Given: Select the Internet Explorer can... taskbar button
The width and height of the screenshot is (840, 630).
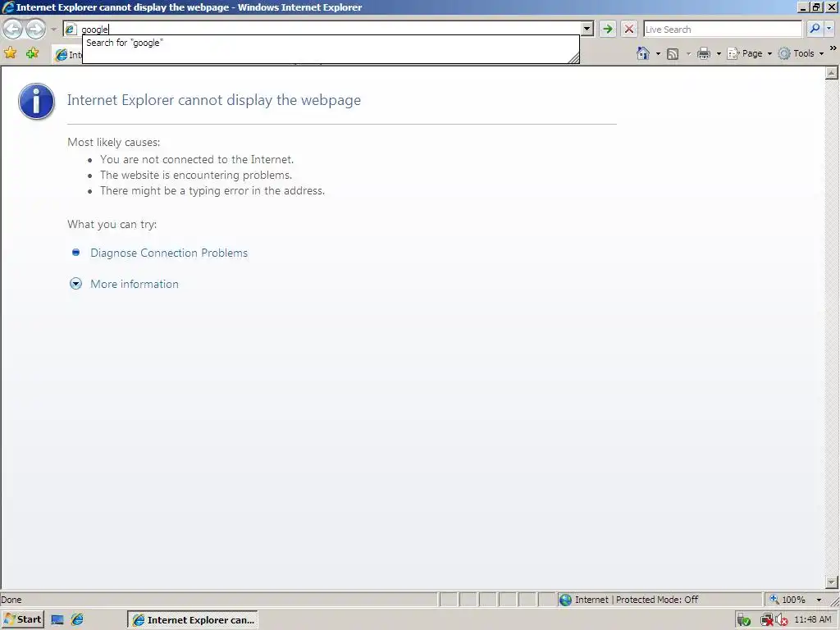Looking at the screenshot, I should click(x=192, y=620).
